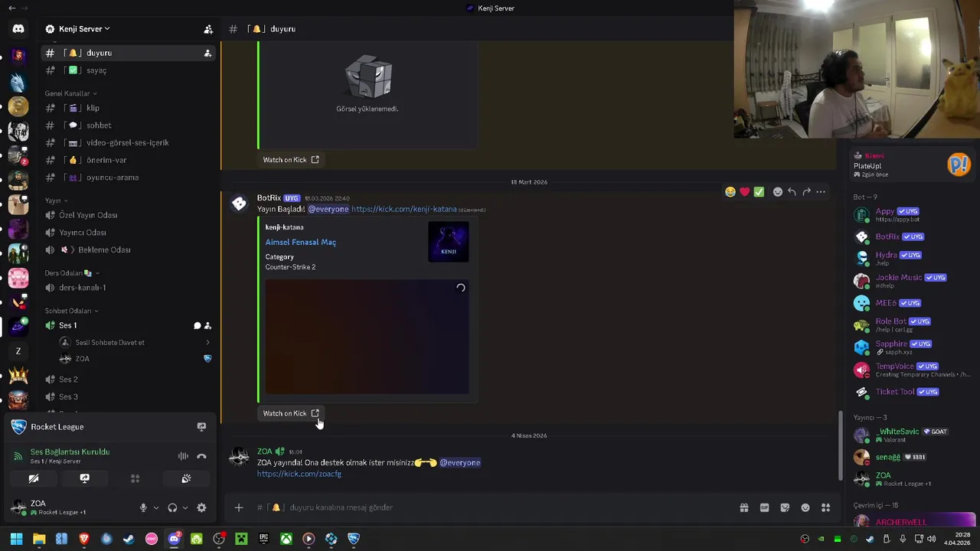Open the video-görsel-ses-içerik channel
Screen dimensions: 980x551
129,142
